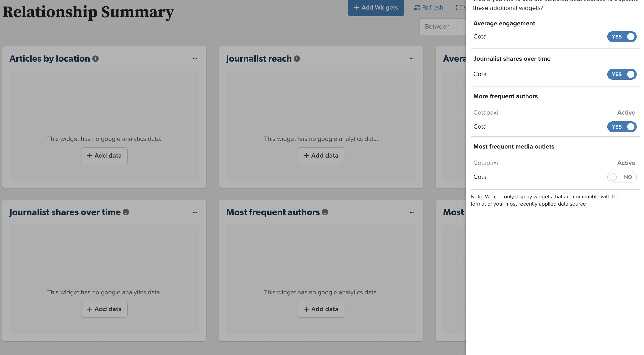Screen dimensions: 644x355
Task: Click More frequent authors heading in side panel
Action: click(x=506, y=96)
